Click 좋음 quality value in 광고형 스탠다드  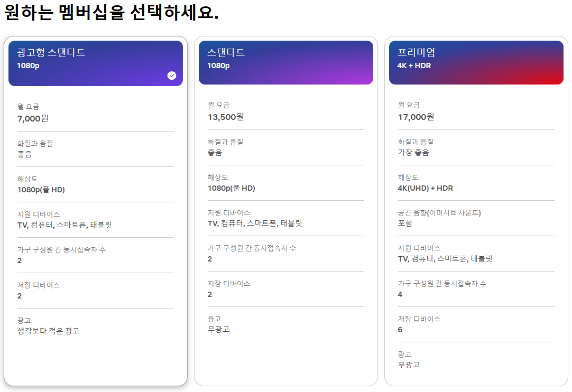tap(24, 154)
